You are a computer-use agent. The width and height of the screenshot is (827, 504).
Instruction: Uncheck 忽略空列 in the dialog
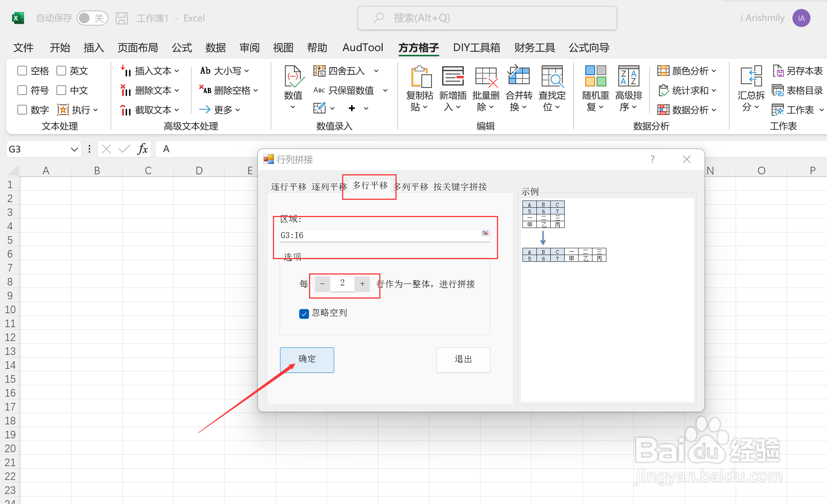(304, 313)
